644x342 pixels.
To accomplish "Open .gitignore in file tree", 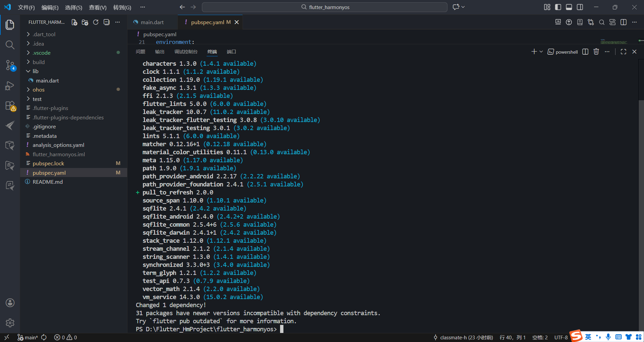I will click(x=74, y=126).
